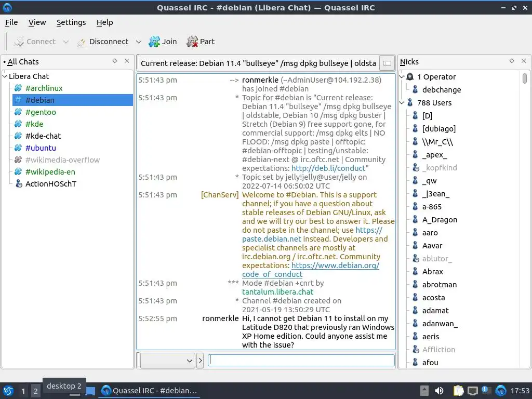Expand the input formatting arrow button
The height and width of the screenshot is (399, 532).
pos(200,361)
